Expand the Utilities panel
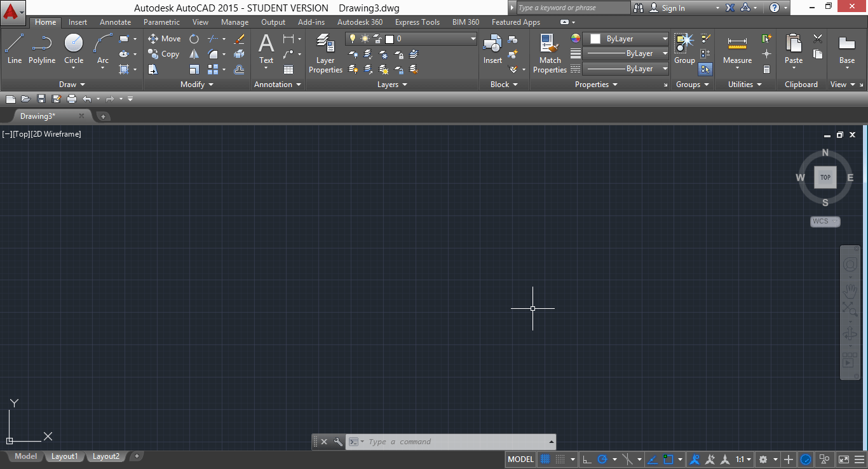868x469 pixels. tap(745, 85)
